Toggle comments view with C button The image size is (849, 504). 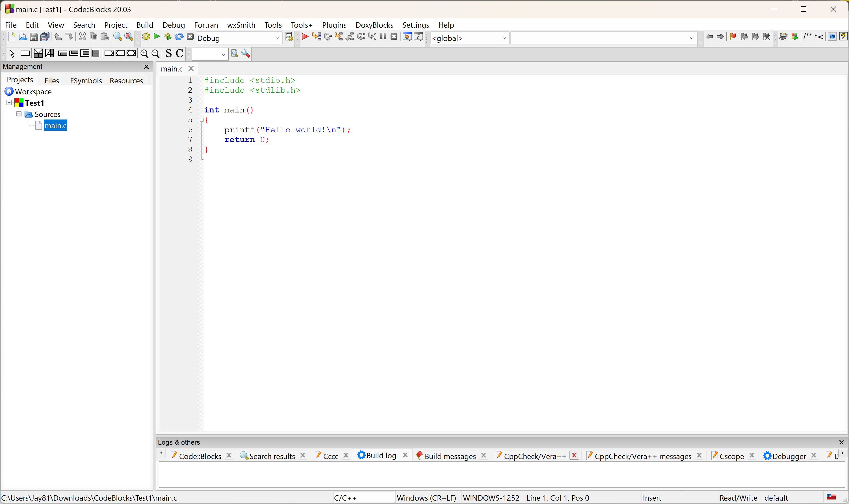179,54
